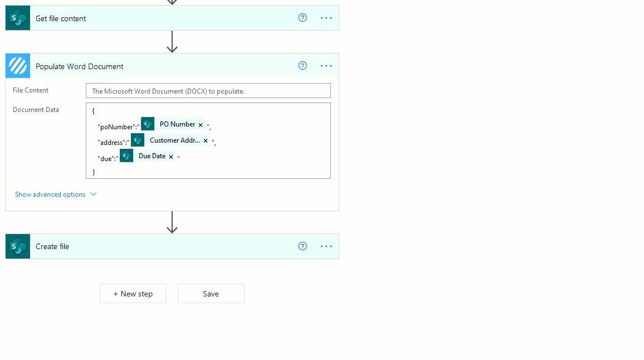This screenshot has width=644, height=360.
Task: Click the Document Data label
Action: click(x=36, y=110)
